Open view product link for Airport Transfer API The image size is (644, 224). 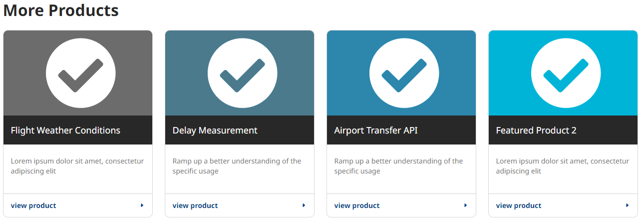pyautogui.click(x=357, y=205)
